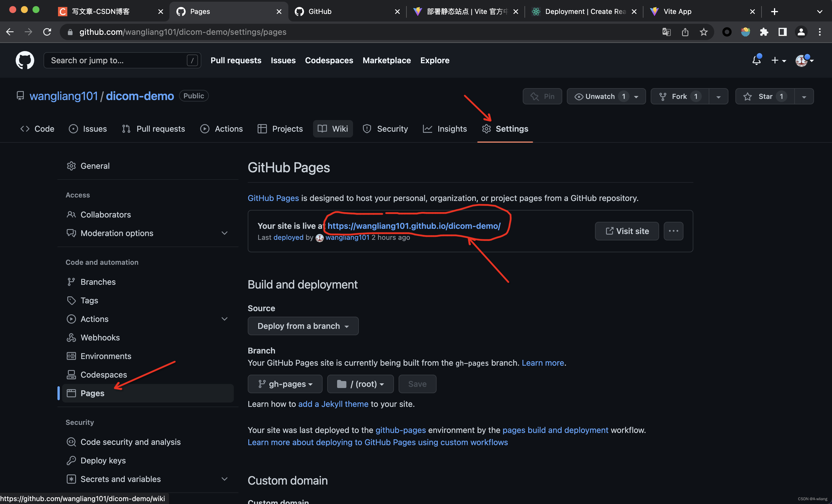Image resolution: width=832 pixels, height=504 pixels.
Task: Click the bookmark star icon in address bar
Action: click(703, 32)
